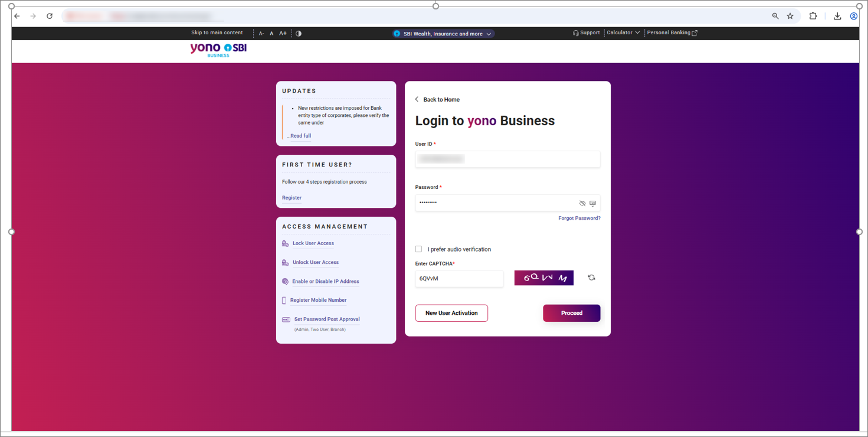Open Unlock User Access link

[316, 262]
